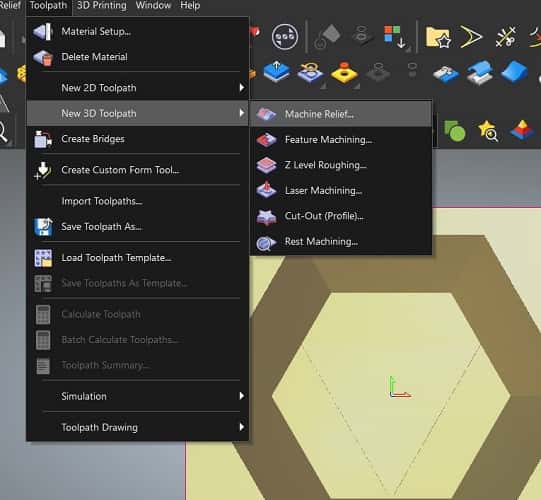Expand the Toolpath Drawing submenu arrow
The width and height of the screenshot is (541, 500).
(242, 427)
